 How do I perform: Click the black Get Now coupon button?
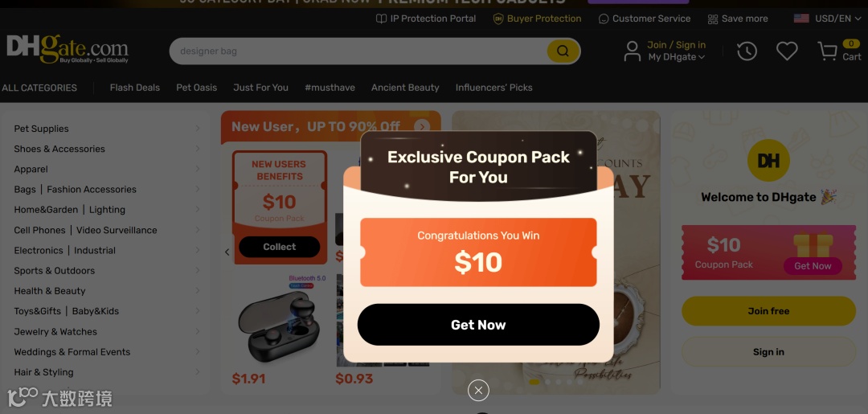click(478, 325)
